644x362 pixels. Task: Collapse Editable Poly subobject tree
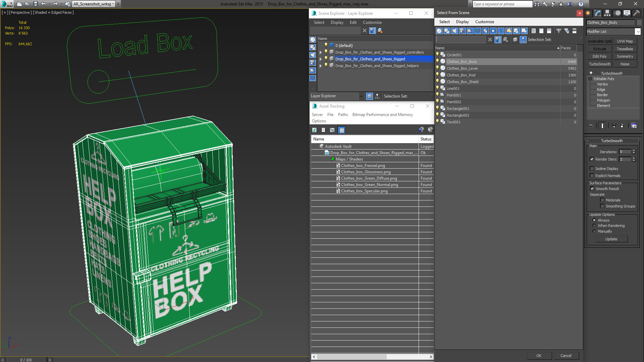click(590, 79)
